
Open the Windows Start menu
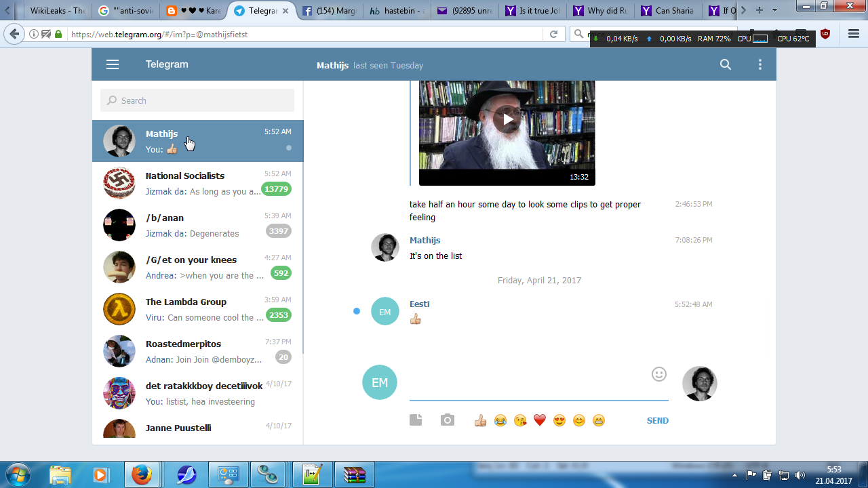[18, 474]
